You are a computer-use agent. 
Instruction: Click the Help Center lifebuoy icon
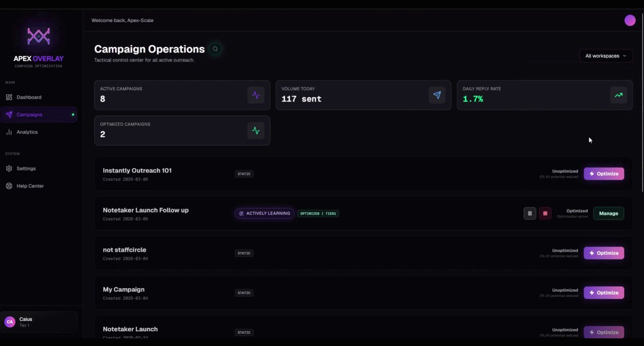pos(8,185)
